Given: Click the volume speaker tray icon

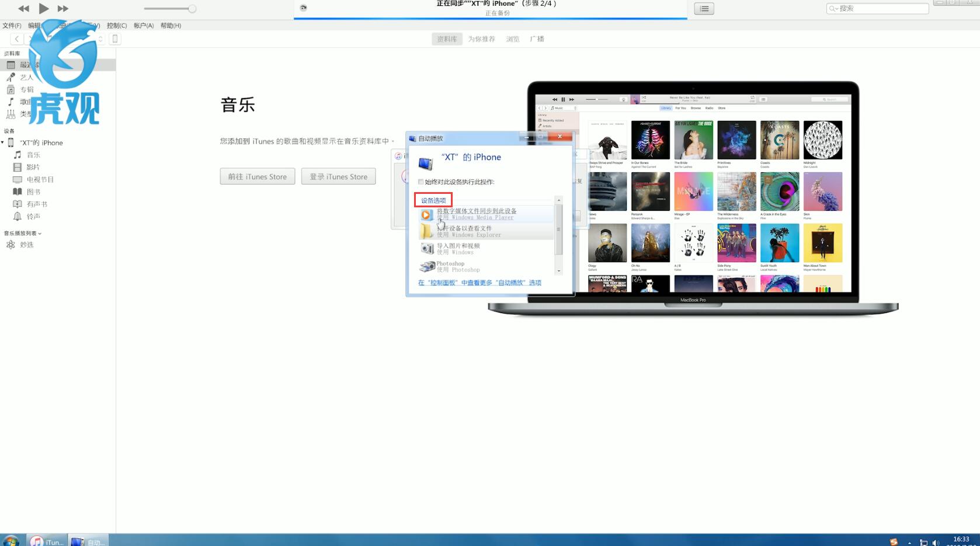Looking at the screenshot, I should pos(936,542).
